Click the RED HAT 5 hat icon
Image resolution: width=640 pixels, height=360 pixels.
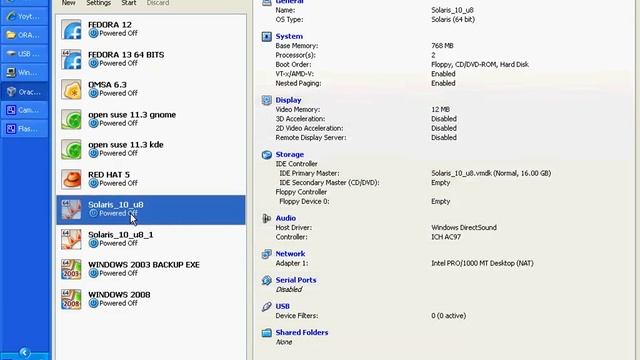click(71, 180)
